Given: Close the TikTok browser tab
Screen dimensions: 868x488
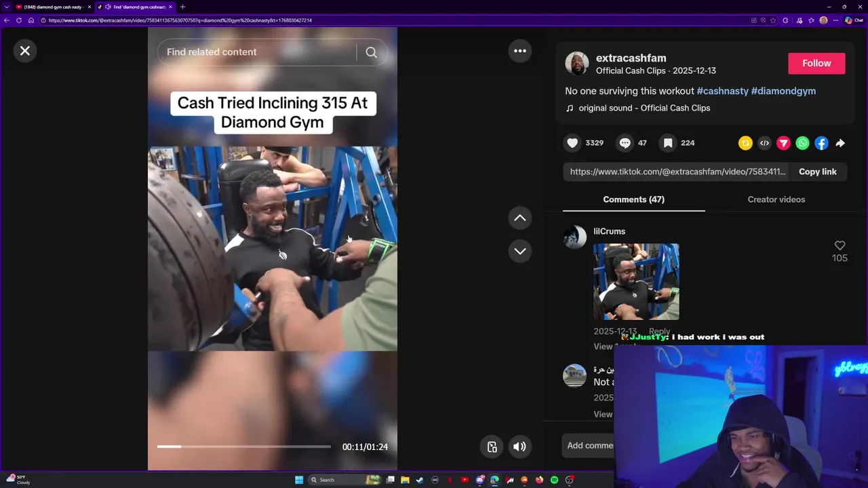Looking at the screenshot, I should (x=170, y=7).
